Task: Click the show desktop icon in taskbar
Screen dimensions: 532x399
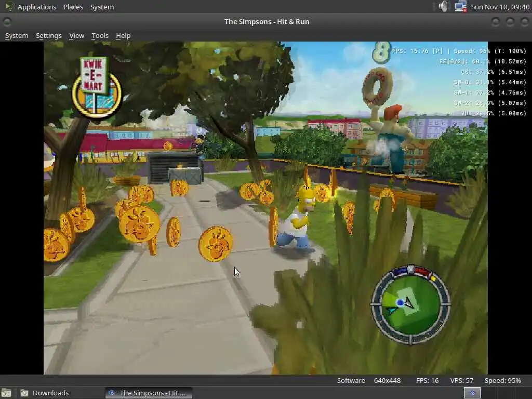Action: (x=6, y=393)
